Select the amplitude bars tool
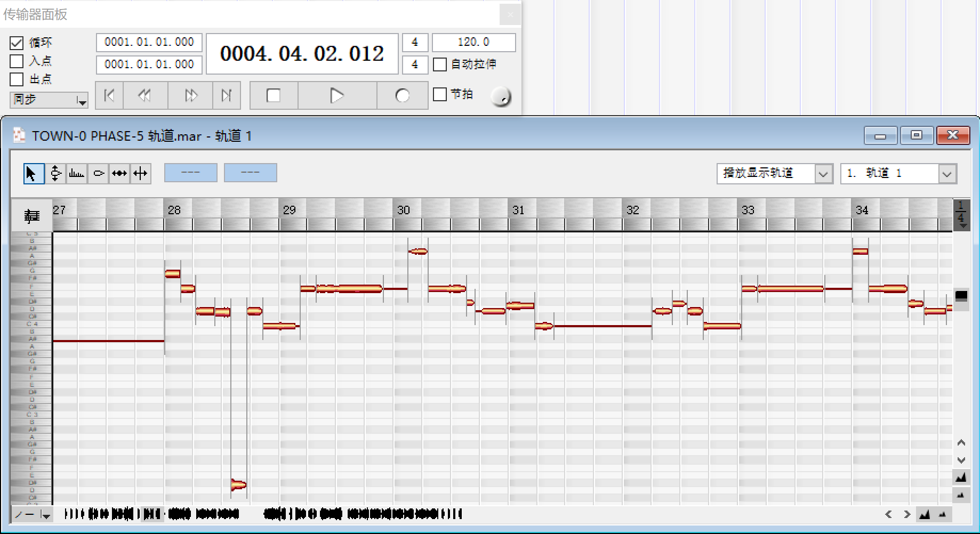980x534 pixels. [77, 173]
